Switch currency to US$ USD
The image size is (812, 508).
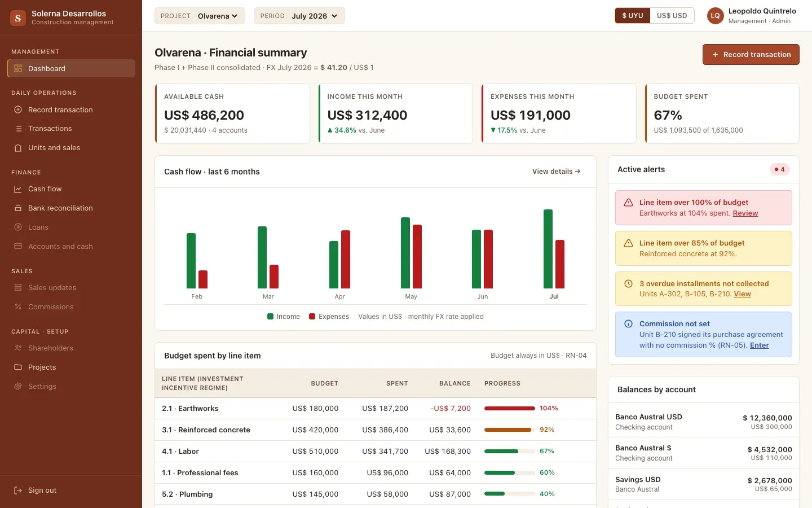pos(672,16)
